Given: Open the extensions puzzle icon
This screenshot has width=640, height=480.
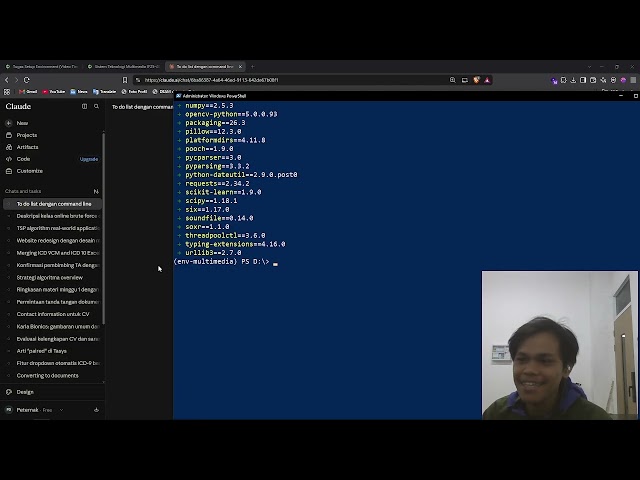Looking at the screenshot, I should coord(564,80).
